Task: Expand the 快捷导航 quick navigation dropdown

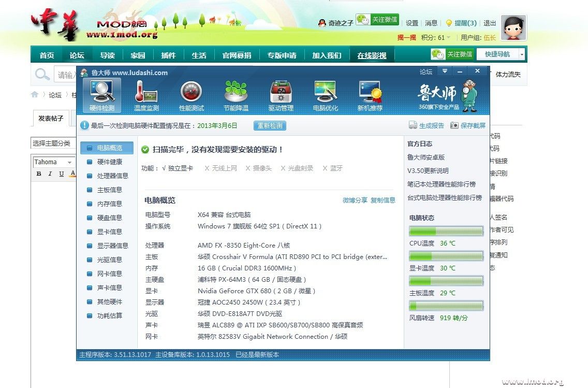Action: click(522, 54)
